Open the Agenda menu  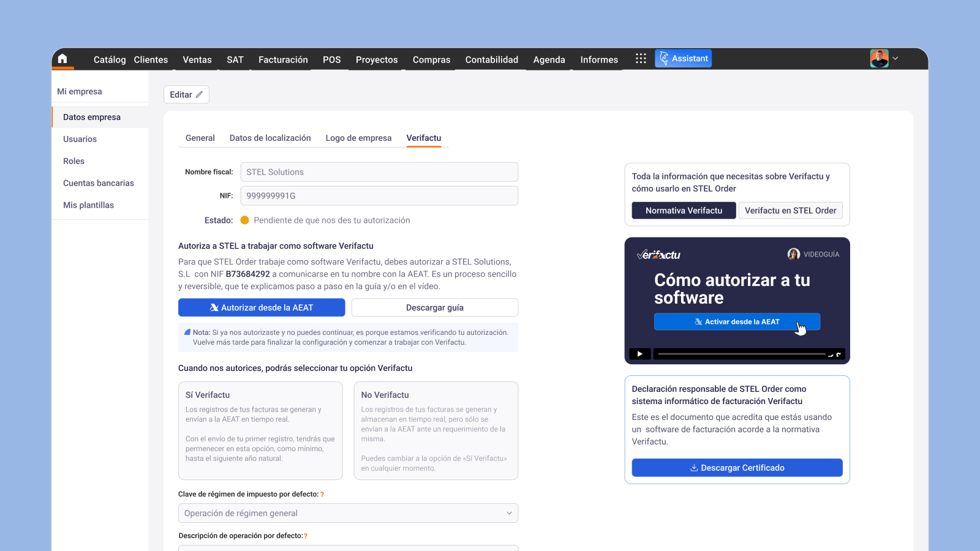(x=549, y=59)
